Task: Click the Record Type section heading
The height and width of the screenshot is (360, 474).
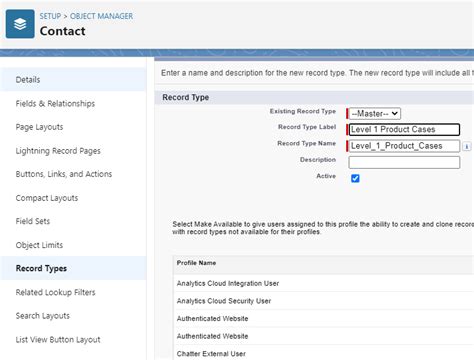Action: pyautogui.click(x=186, y=97)
